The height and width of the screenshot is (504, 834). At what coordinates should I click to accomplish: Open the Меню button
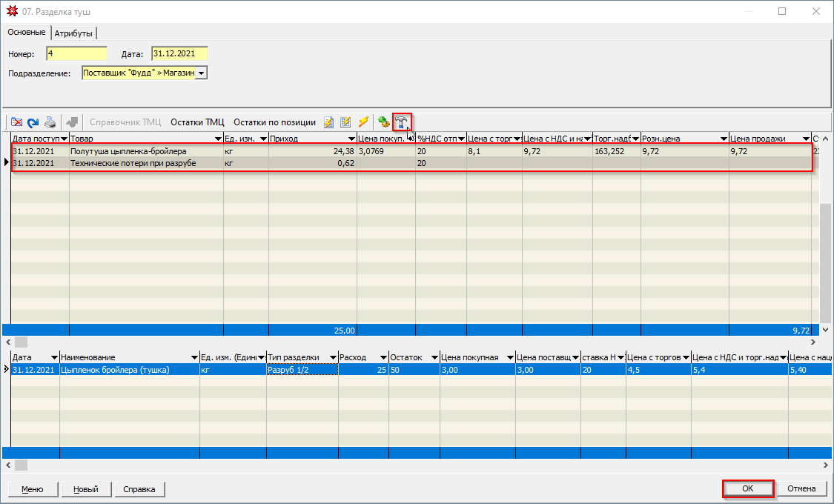pos(32,489)
